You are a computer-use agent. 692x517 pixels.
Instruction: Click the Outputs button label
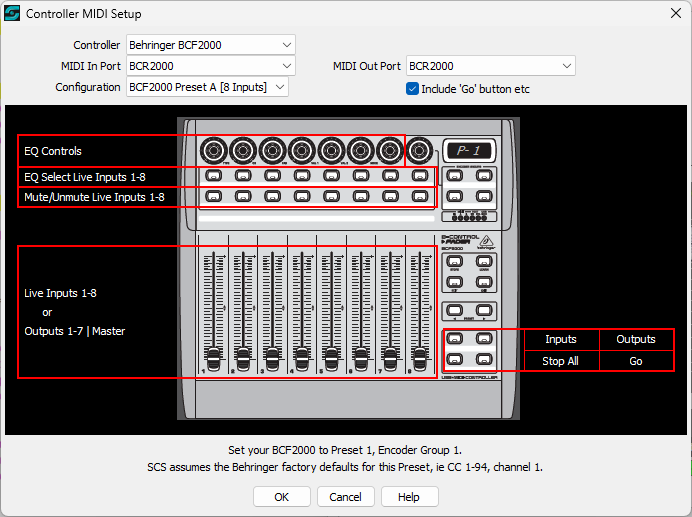click(x=636, y=339)
